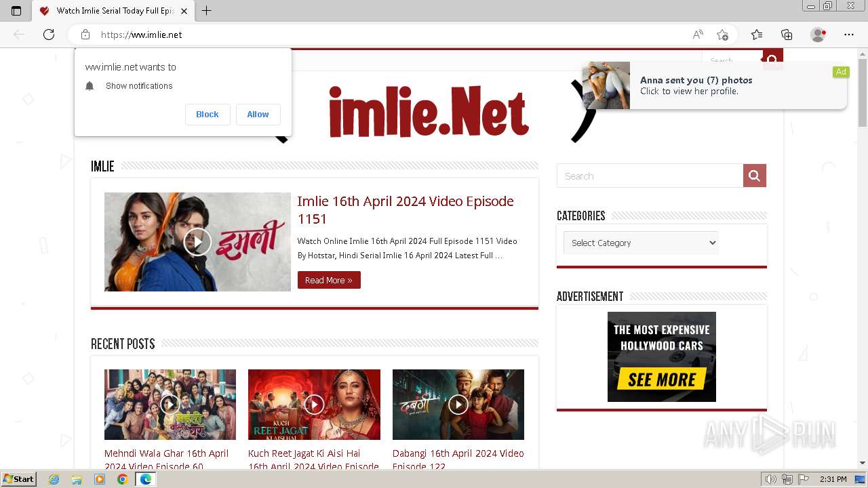Screen dimensions: 868x488
Task: Click the green Ad badge
Action: (x=841, y=72)
